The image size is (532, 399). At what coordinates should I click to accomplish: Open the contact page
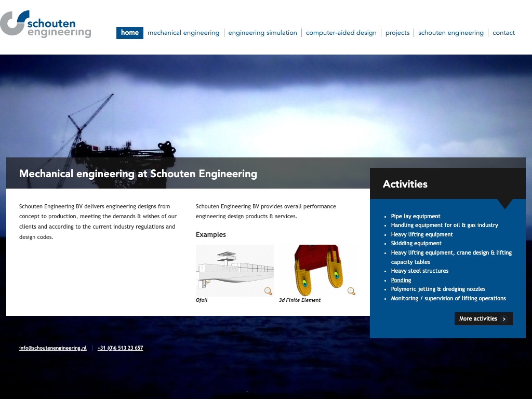point(503,33)
